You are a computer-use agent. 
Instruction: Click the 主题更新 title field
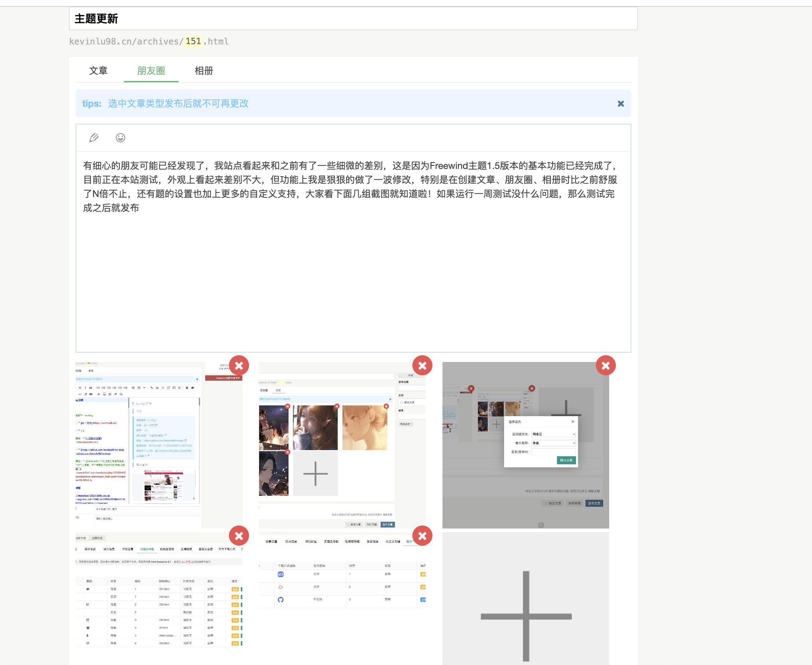[352, 18]
